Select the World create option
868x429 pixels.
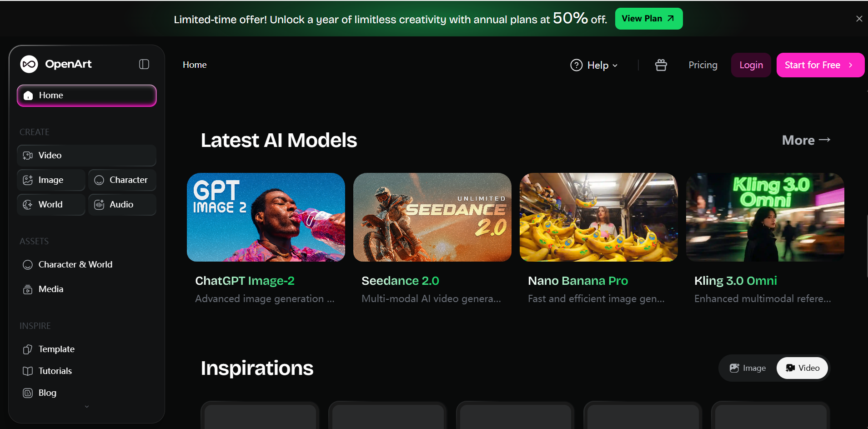[51, 205]
